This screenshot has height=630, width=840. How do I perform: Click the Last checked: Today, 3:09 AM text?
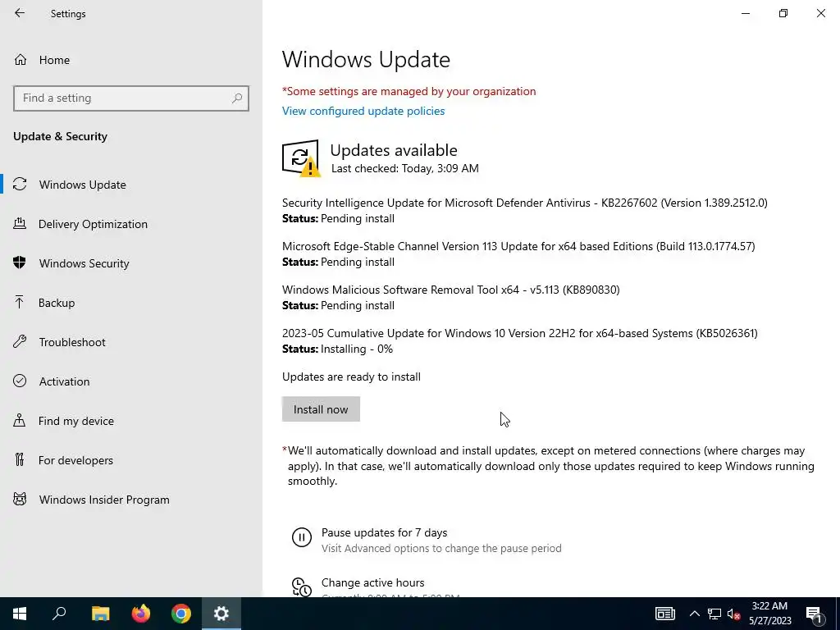pos(405,168)
